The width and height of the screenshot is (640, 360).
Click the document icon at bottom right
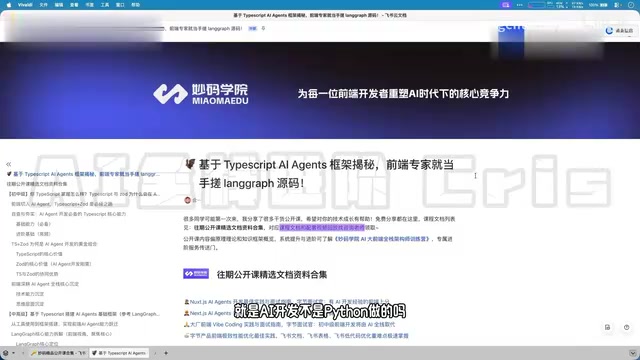click(x=607, y=327)
